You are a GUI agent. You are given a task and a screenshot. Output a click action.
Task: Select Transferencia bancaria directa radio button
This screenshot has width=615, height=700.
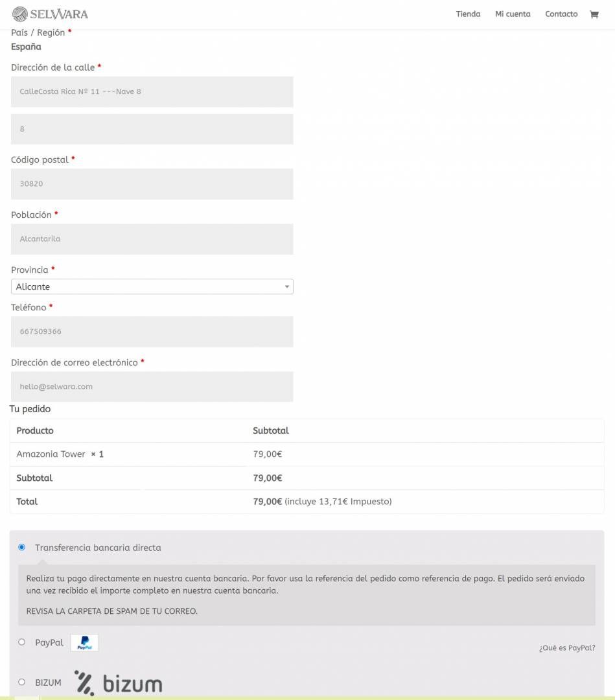pos(21,547)
